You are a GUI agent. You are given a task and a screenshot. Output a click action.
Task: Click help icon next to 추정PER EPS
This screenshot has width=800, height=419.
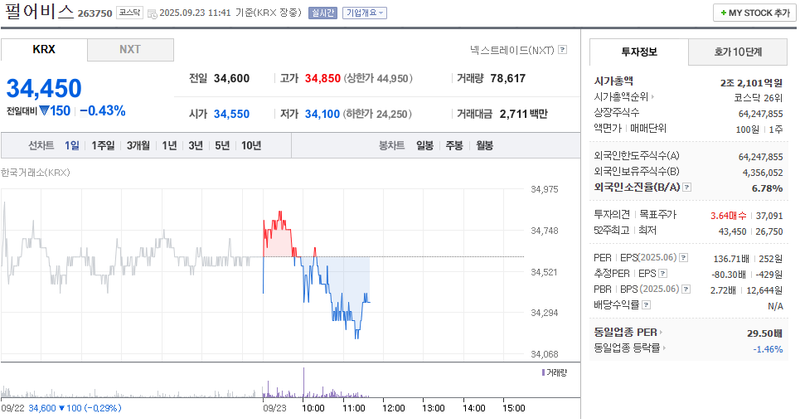[663, 274]
